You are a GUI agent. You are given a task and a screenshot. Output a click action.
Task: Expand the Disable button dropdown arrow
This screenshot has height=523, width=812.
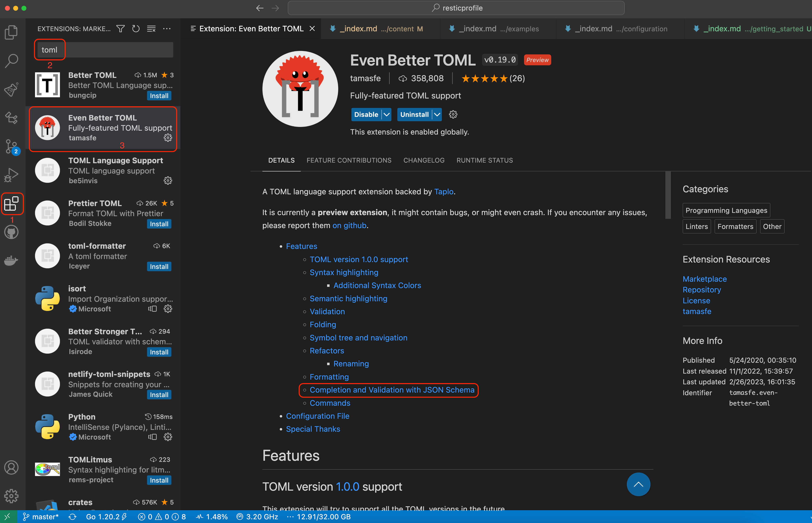(387, 114)
